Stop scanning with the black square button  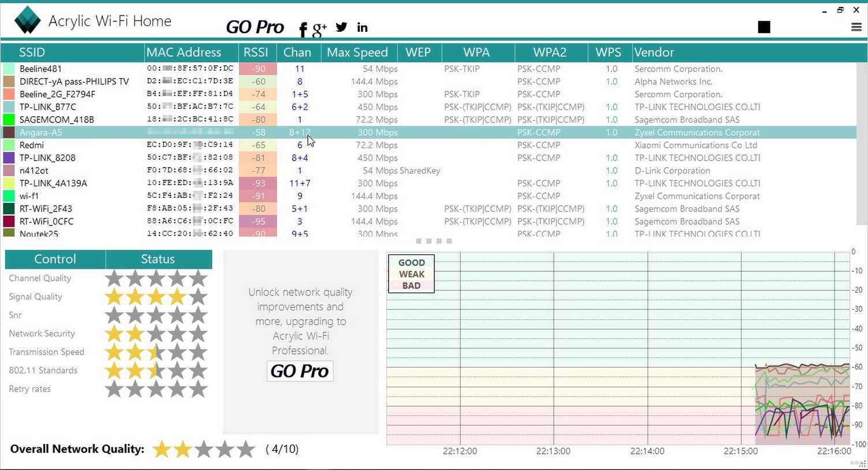[x=764, y=27]
